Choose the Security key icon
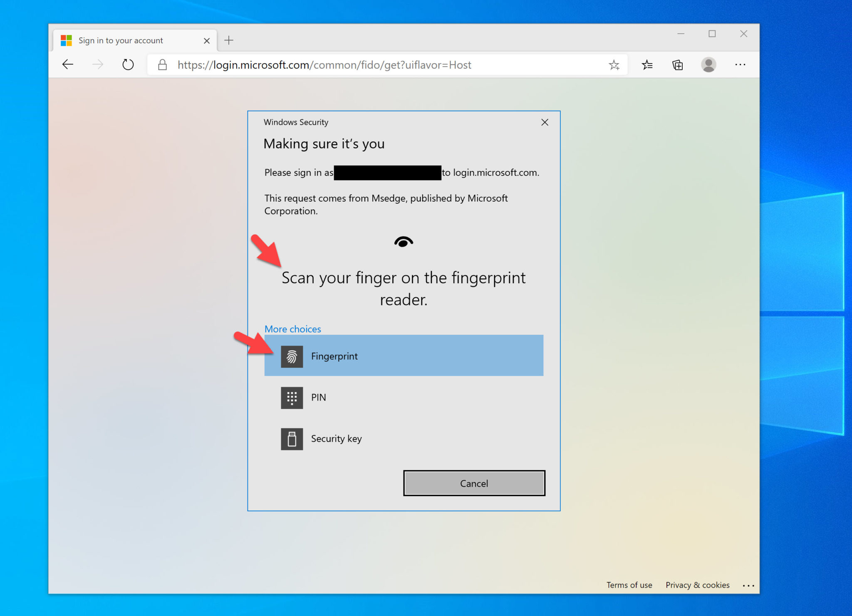The width and height of the screenshot is (852, 616). pyautogui.click(x=292, y=438)
